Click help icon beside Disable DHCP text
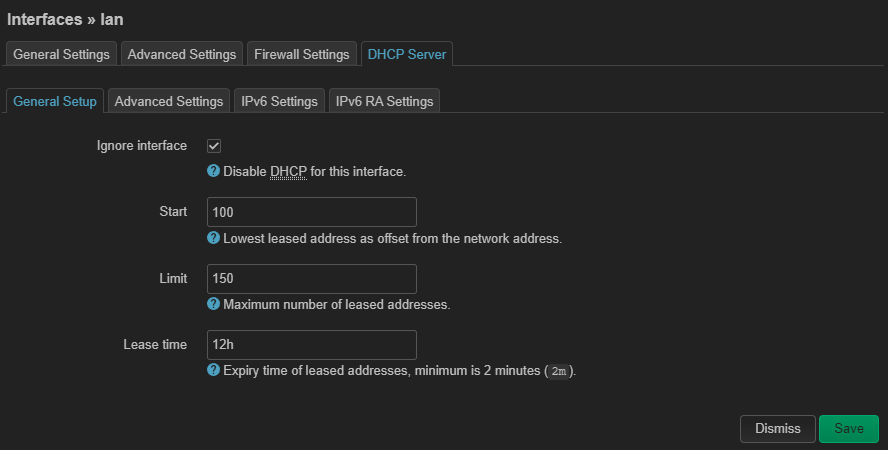Screen dimensions: 888x450 213,172
